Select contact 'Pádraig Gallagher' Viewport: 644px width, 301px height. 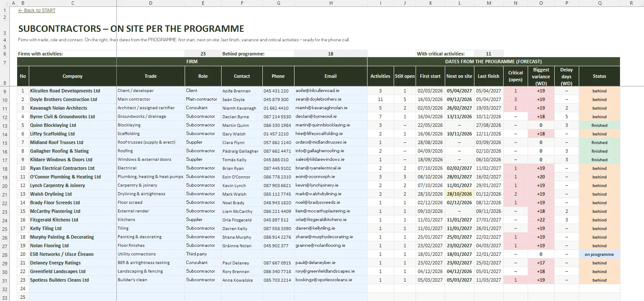pos(242,151)
